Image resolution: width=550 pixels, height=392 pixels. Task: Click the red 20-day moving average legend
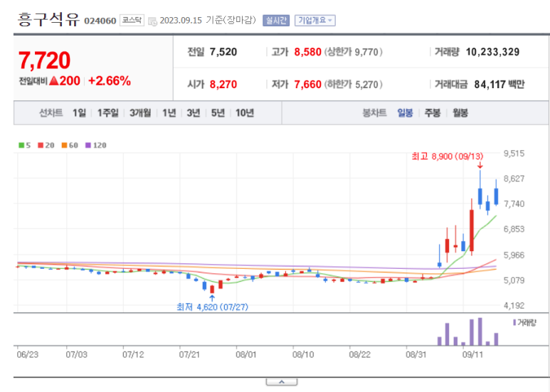point(46,145)
